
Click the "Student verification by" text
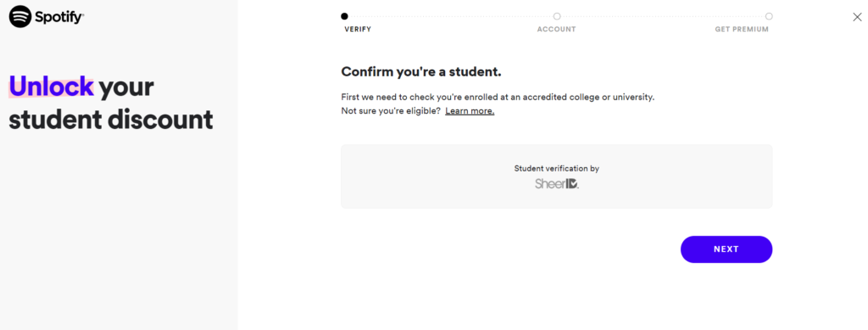(x=556, y=168)
